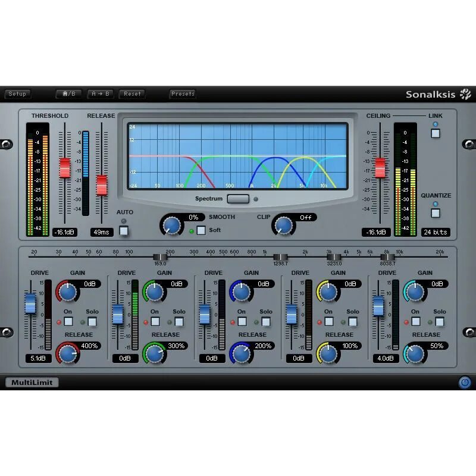Click the 24 bits quantize value
Screen dimensions: 476x476
pyautogui.click(x=436, y=232)
